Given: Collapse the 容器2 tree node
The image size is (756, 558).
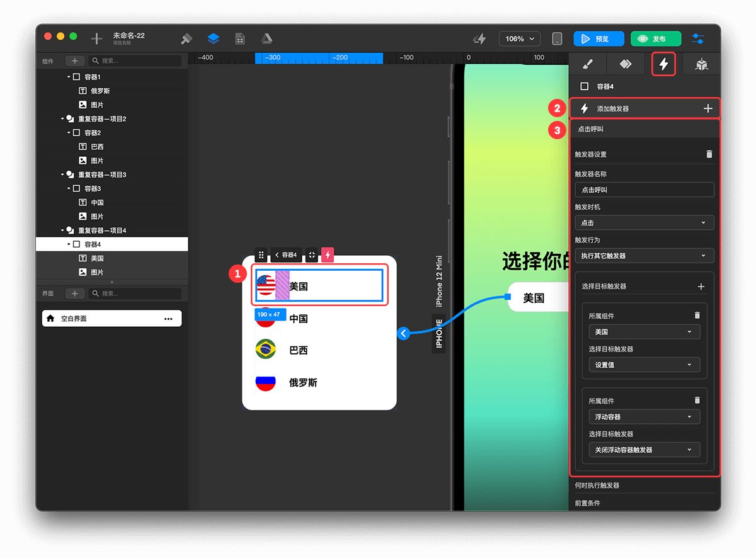Looking at the screenshot, I should pos(69,133).
